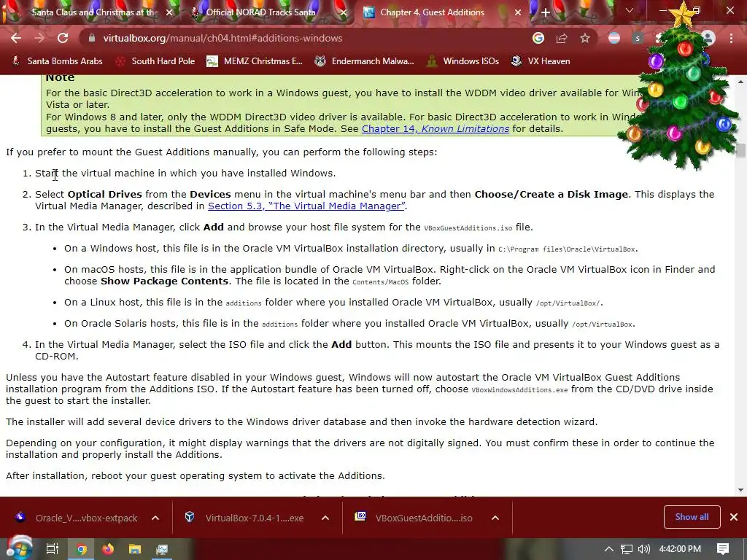Viewport: 747px width, 560px height.
Task: Click the vertical scrollbar thumb
Action: click(x=740, y=150)
